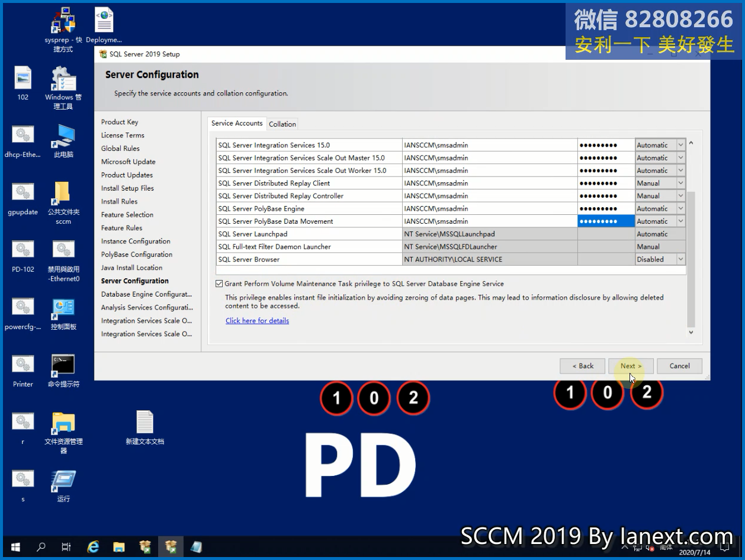Click password field for Distributed Replay Controller

point(606,196)
